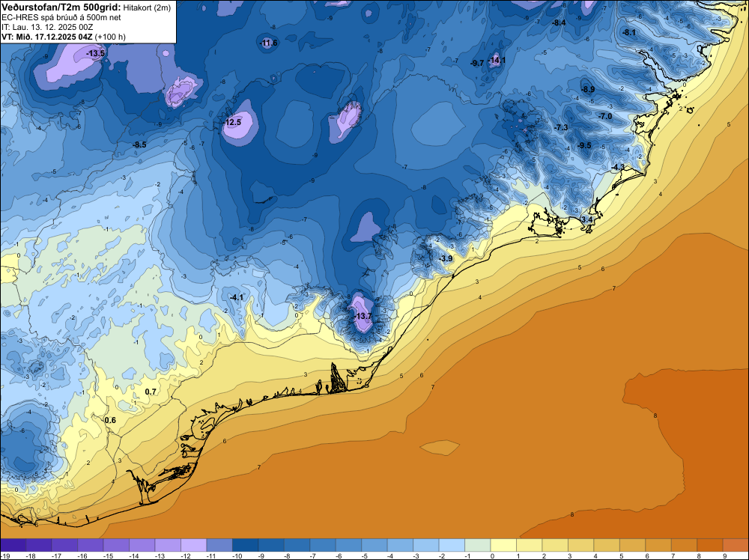This screenshot has height=560, width=749.
Task: Click the 'EC-HRES spá brúuð á 500m net' line
Action: click(61, 18)
